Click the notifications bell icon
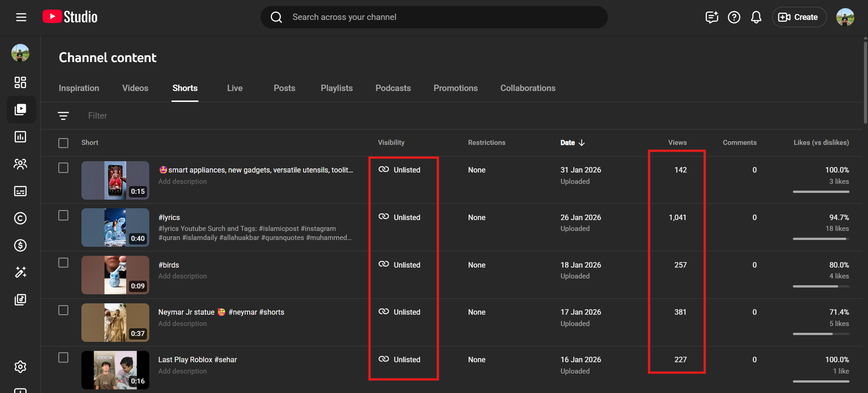 pyautogui.click(x=756, y=17)
